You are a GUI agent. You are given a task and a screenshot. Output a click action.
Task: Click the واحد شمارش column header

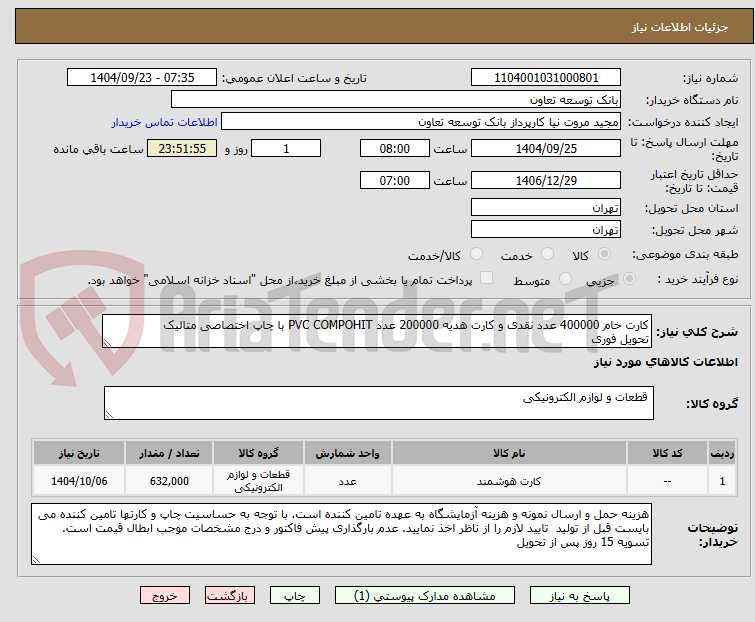(x=347, y=453)
